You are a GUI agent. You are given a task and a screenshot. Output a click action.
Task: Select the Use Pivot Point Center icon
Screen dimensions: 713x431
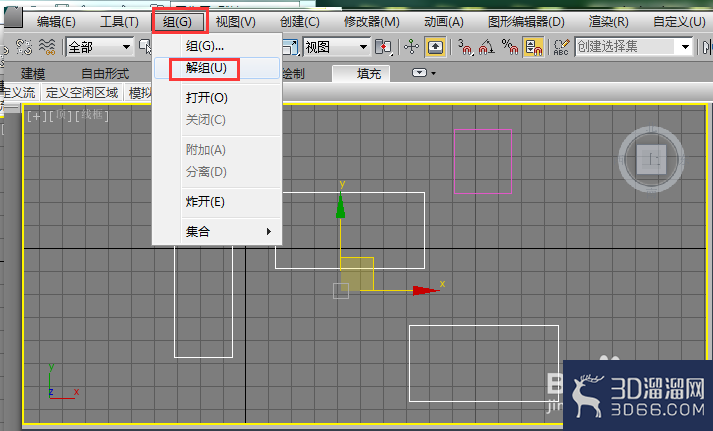(x=383, y=46)
